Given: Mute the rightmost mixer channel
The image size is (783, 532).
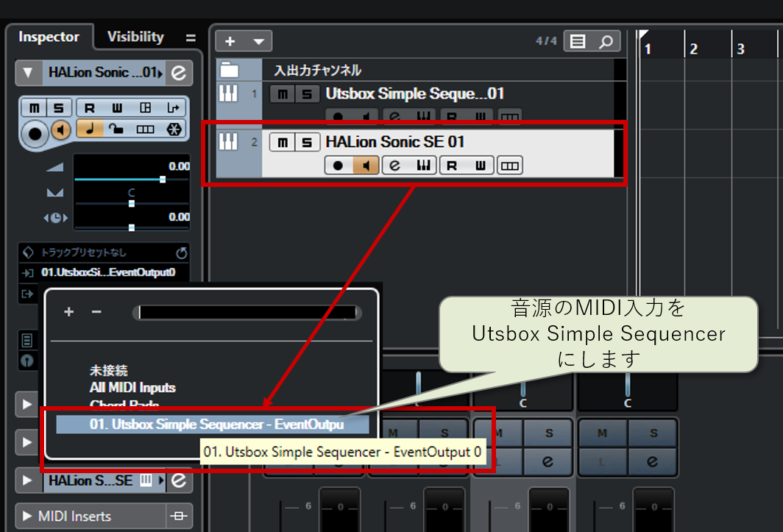Looking at the screenshot, I should [x=602, y=433].
